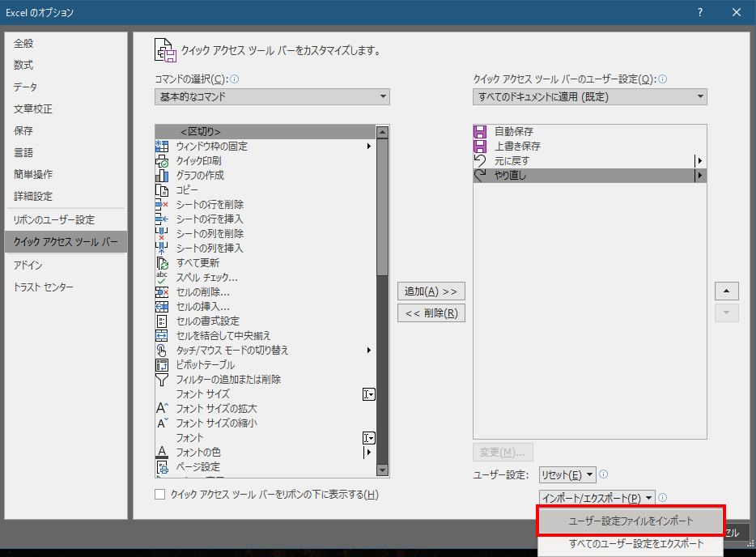Click the 変更(M)... button
This screenshot has height=557, width=756.
pos(503,452)
